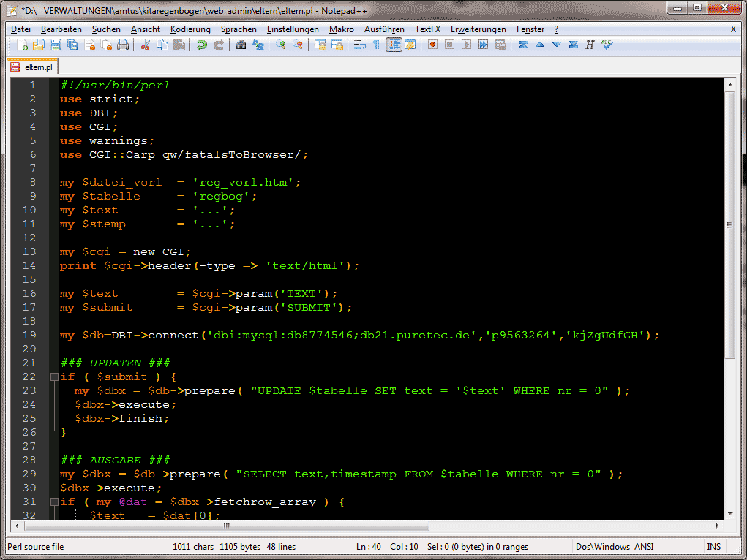Click the New file toolbar icon

pos(22,45)
